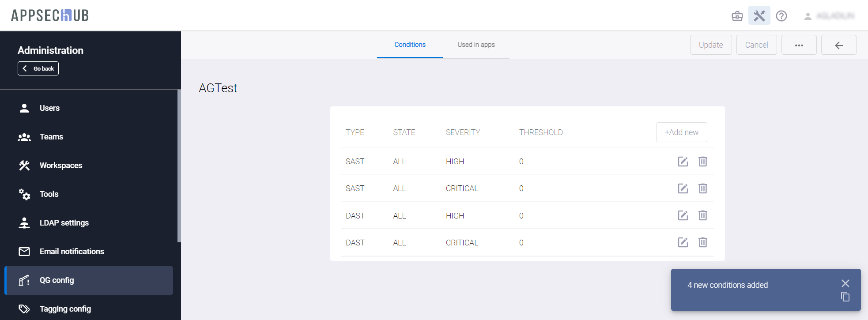Dismiss the '4 new conditions added' notification
The image size is (868, 320).
click(x=845, y=283)
